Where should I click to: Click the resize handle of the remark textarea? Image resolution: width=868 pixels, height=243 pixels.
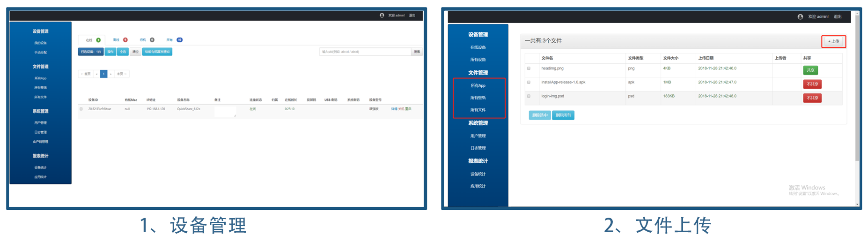[x=235, y=115]
